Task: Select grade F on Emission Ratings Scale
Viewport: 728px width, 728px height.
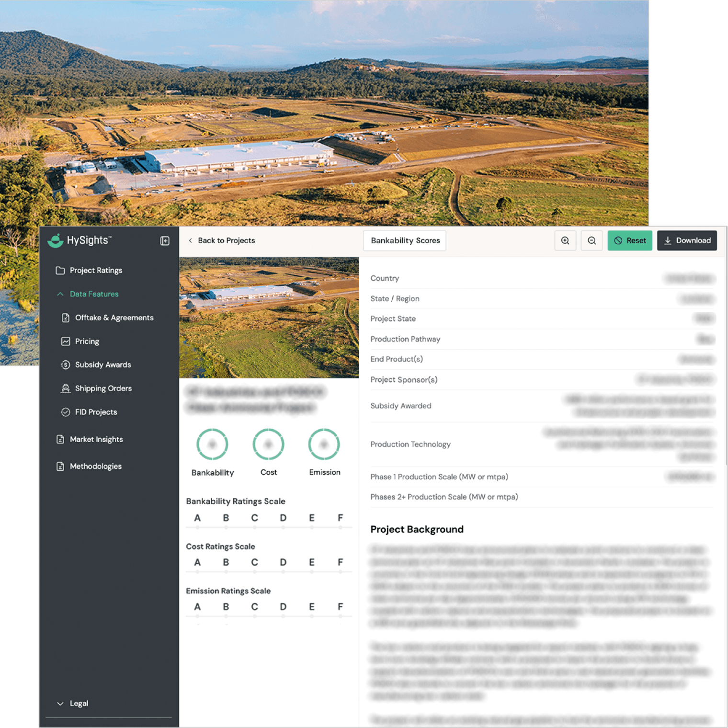Action: pos(340,607)
